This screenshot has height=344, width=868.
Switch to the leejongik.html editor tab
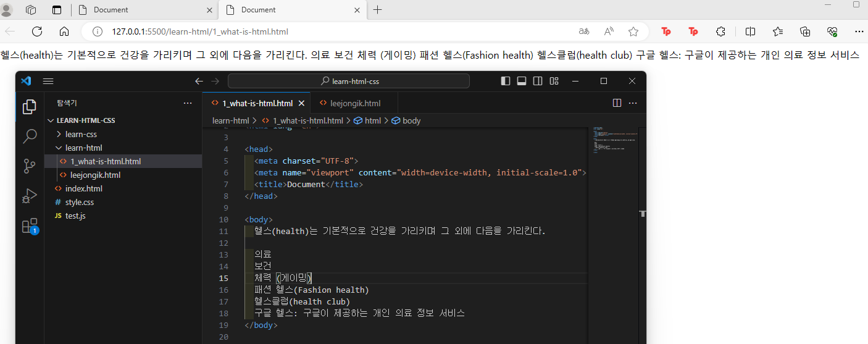coord(354,103)
